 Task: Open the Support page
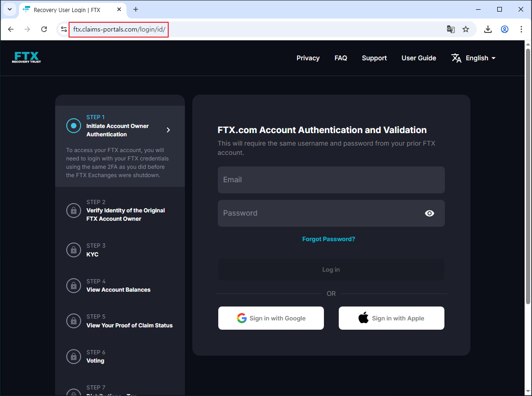[374, 58]
